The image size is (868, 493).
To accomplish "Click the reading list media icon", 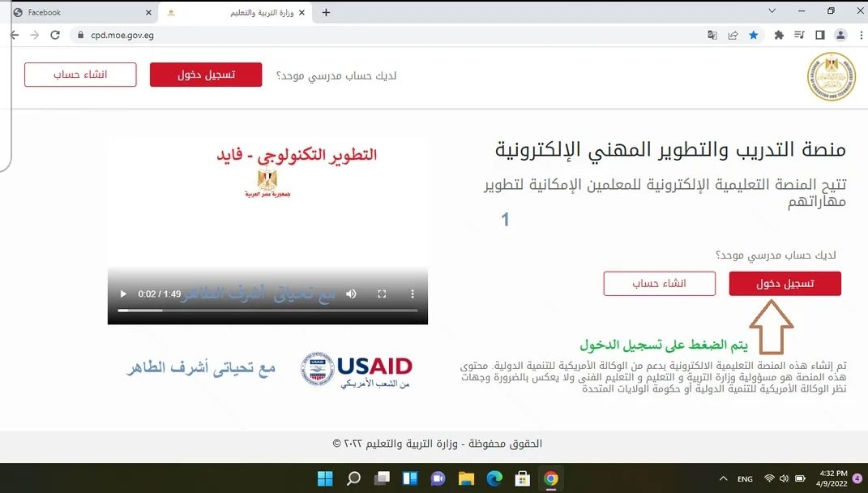I will [x=797, y=35].
